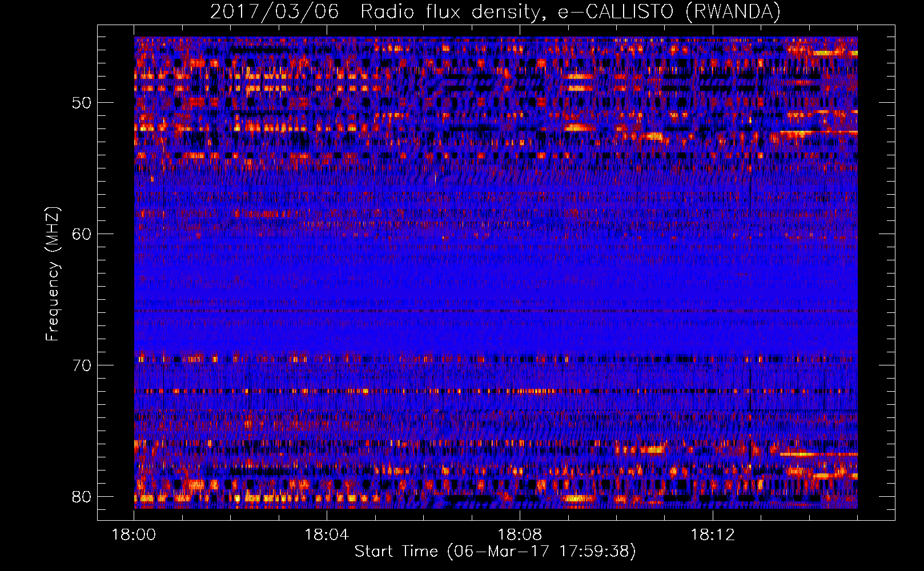Click the '18:00' time tick label

point(134,535)
